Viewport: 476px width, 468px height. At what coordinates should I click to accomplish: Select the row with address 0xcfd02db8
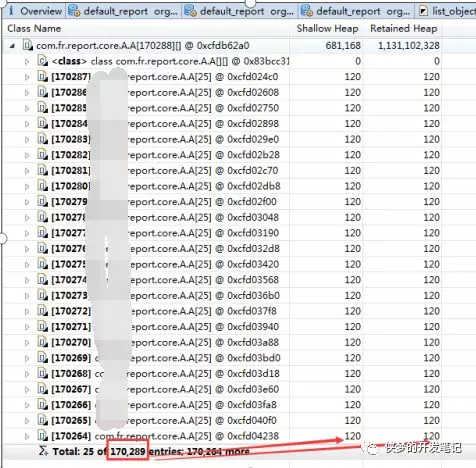[x=222, y=186]
